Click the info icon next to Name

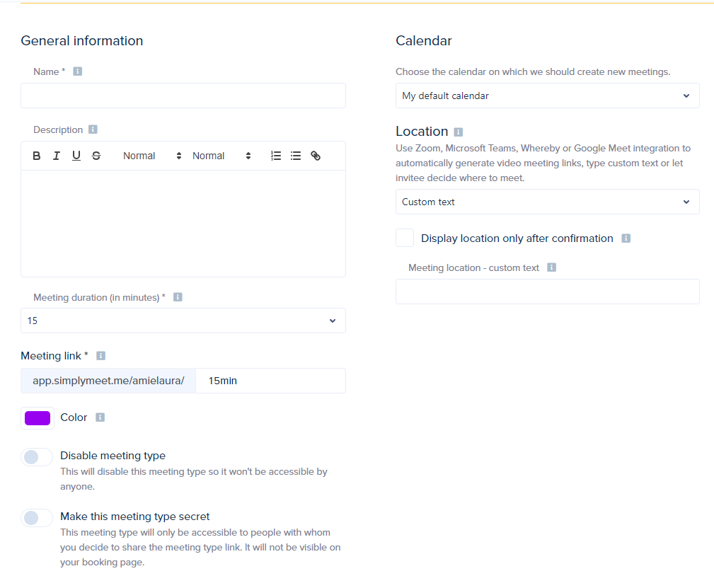pos(77,71)
